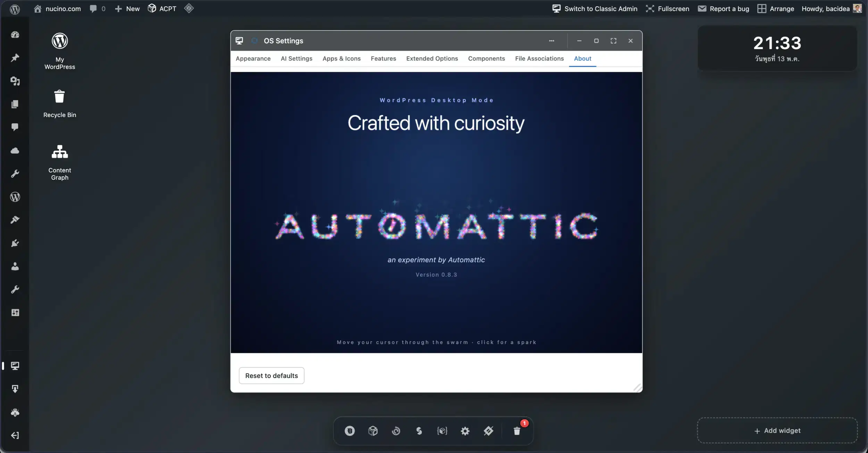Open the comments indicator in the admin bar

click(x=97, y=9)
